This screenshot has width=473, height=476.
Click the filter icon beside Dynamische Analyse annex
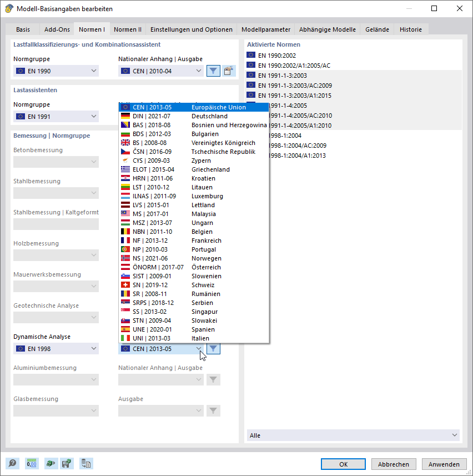point(213,349)
